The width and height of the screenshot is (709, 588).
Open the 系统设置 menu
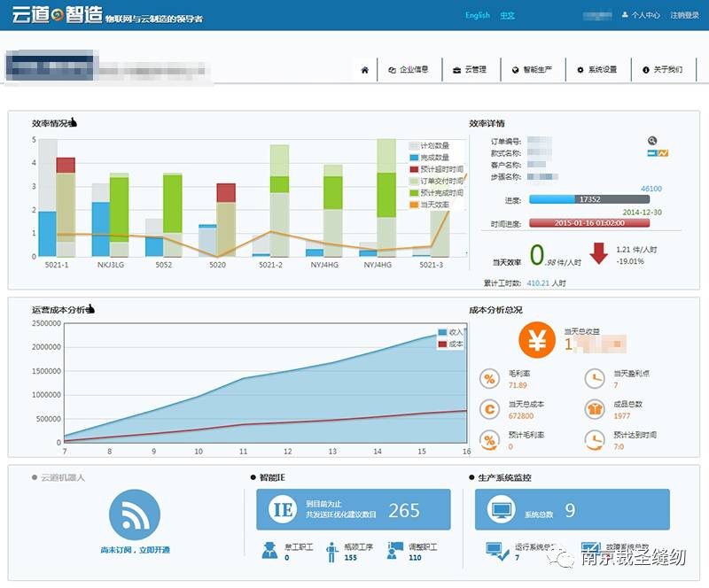click(596, 70)
